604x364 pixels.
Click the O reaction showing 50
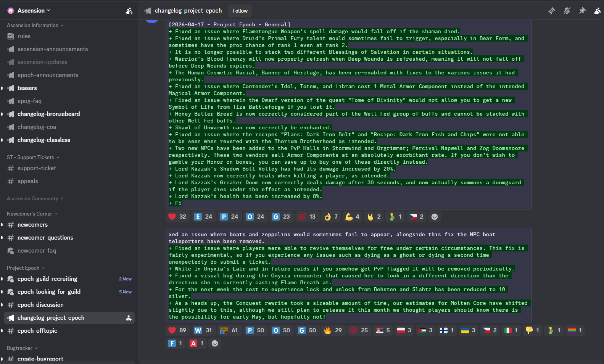[x=281, y=330]
